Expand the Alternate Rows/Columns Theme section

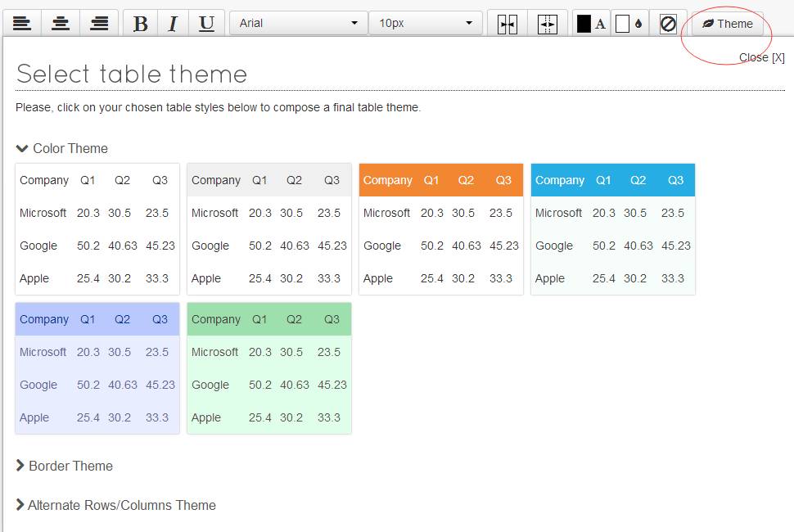coord(116,505)
